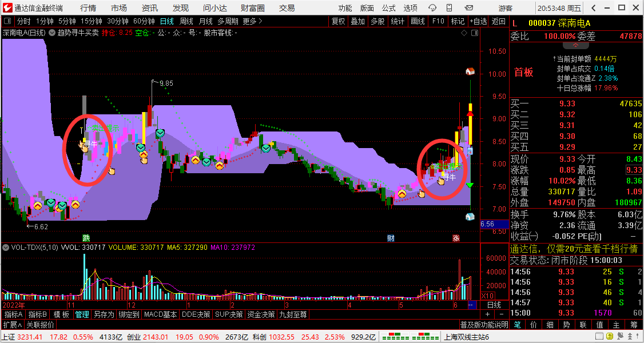Image resolution: width=644 pixels, height=343 pixels.
Task: Expand the 扩展 panel at bottom
Action: pyautogui.click(x=12, y=325)
